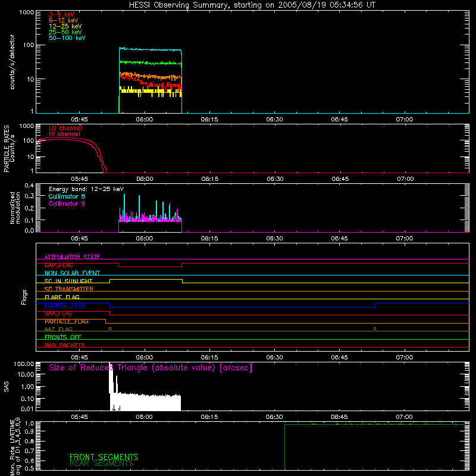The height and width of the screenshot is (476, 476).
Task: Select the green 'FRONTS_OFF' label
Action: 63,337
